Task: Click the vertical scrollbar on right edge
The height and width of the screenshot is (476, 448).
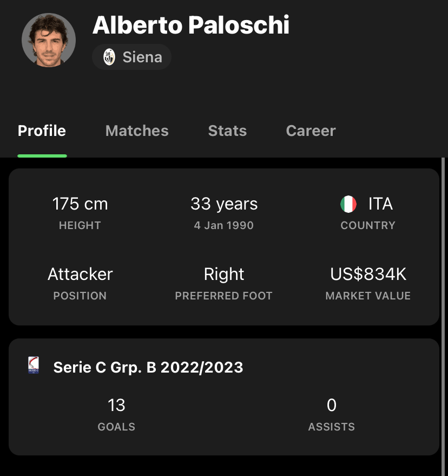Action: coord(443,317)
